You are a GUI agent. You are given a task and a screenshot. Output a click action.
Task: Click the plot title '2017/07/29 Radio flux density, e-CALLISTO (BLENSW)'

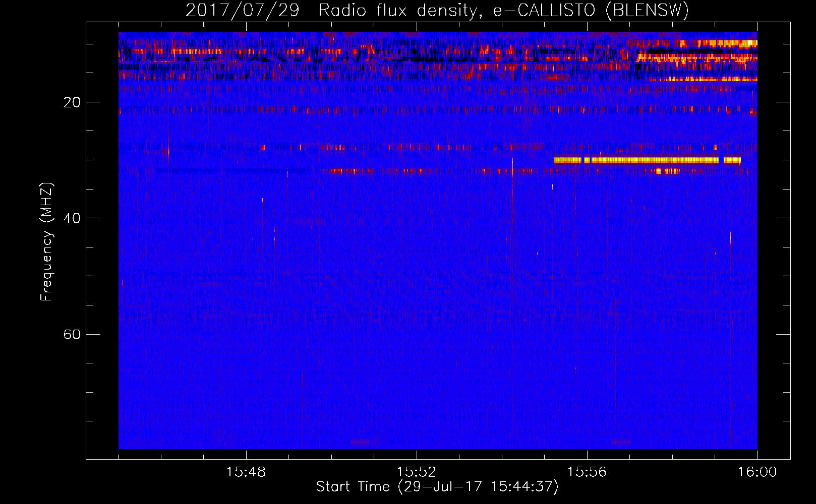437,10
